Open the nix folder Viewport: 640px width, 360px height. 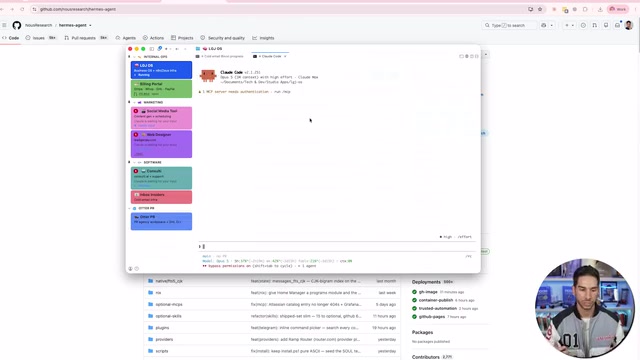pyautogui.click(x=158, y=293)
